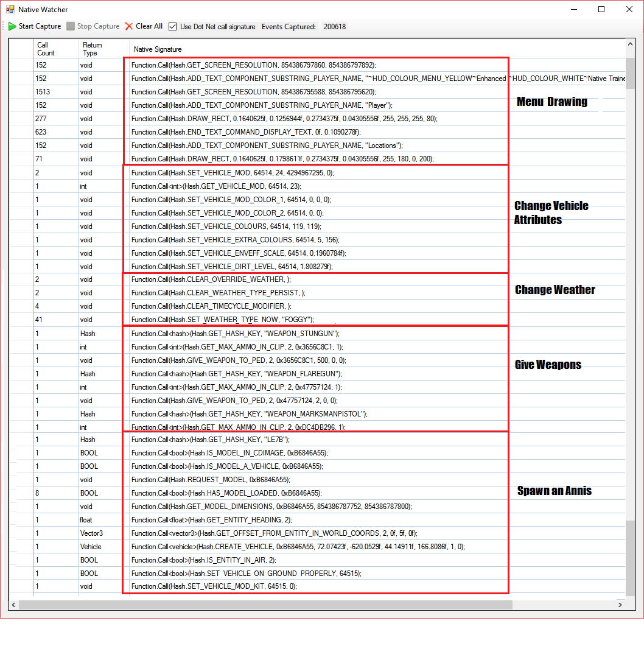Click the Native Watcher app icon in title bar
The height and width of the screenshot is (660, 644).
tap(10, 10)
